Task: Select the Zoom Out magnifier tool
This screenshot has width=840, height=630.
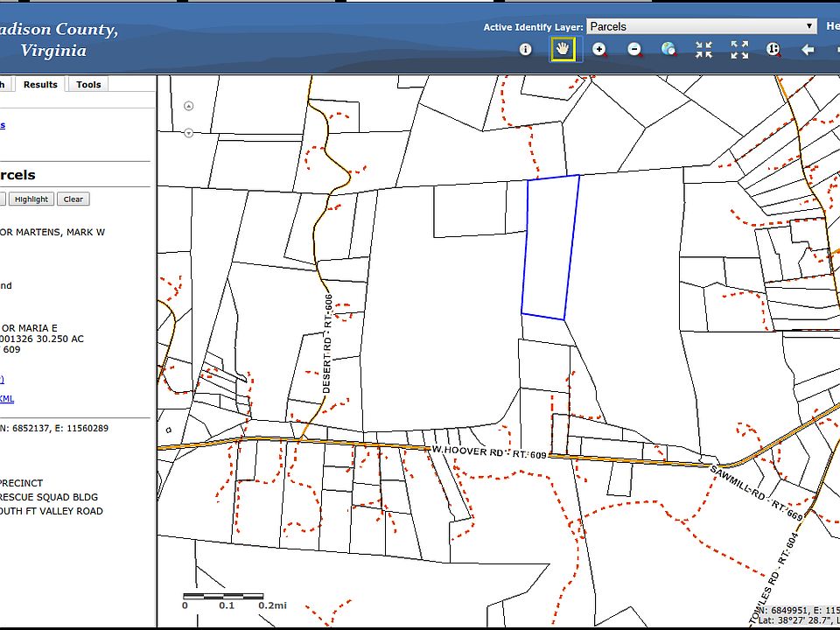Action: pyautogui.click(x=634, y=49)
